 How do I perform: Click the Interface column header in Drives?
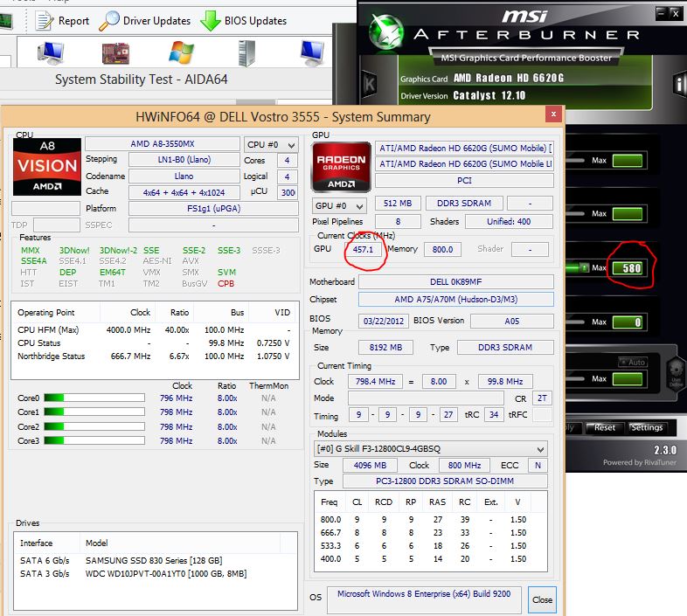click(47, 543)
